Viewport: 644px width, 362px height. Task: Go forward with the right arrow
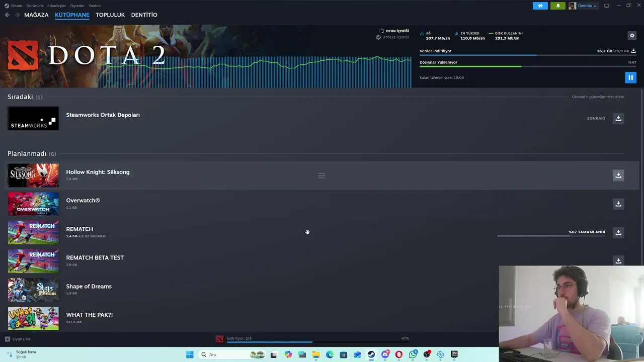click(x=17, y=15)
